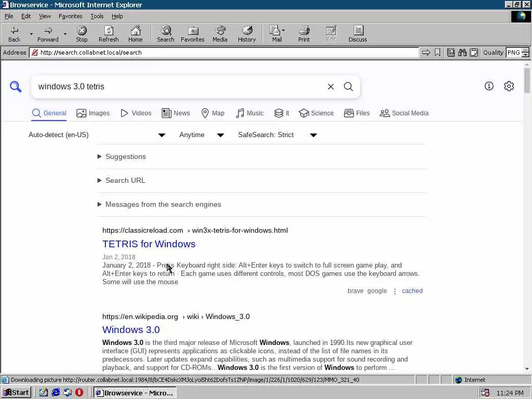532x399 pixels.
Task: Switch to the Music tab
Action: [249, 113]
